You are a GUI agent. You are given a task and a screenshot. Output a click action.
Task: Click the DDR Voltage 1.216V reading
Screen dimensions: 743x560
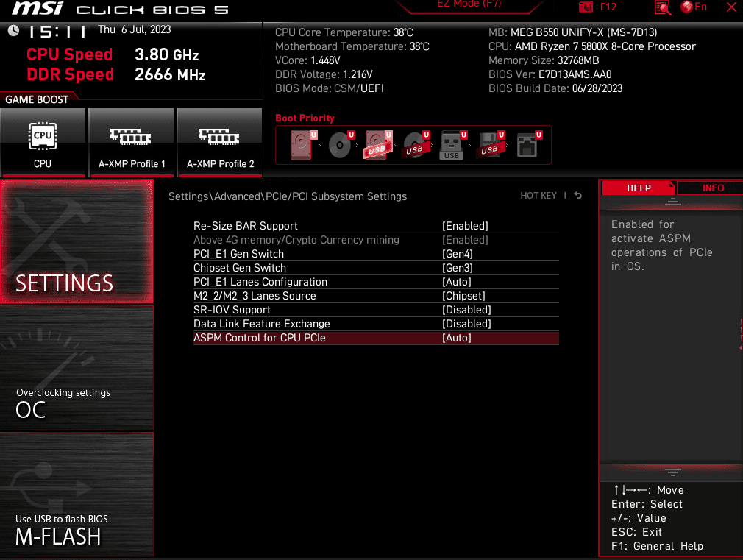324,74
